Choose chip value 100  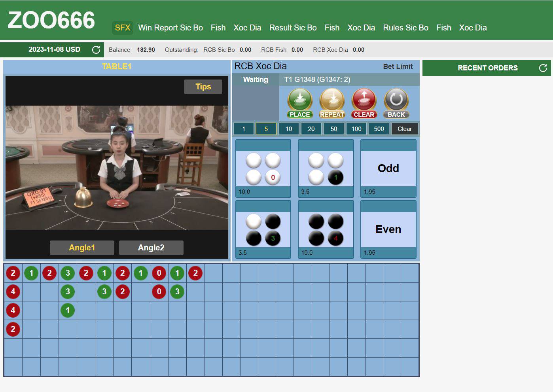tap(356, 129)
